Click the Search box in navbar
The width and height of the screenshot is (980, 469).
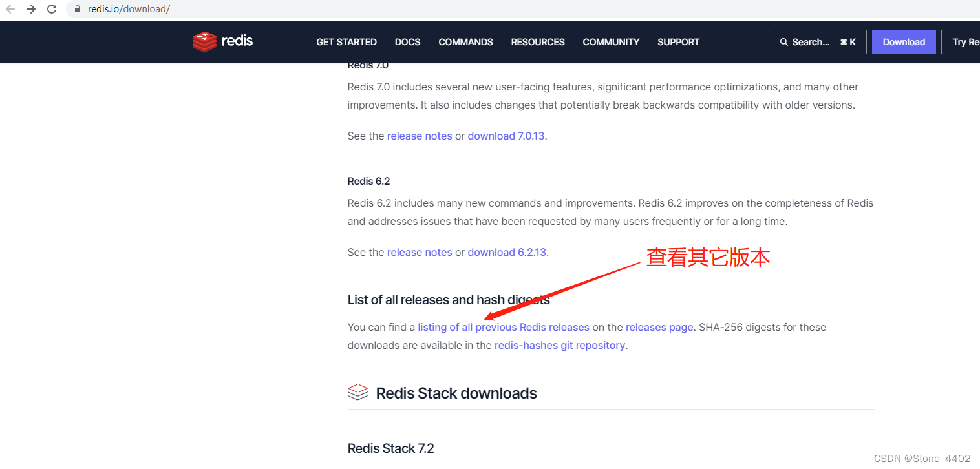(x=817, y=42)
